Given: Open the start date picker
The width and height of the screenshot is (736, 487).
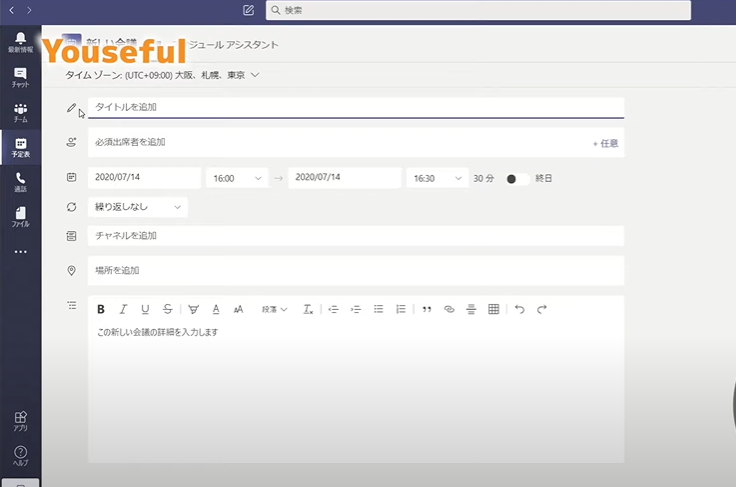Looking at the screenshot, I should (x=144, y=178).
